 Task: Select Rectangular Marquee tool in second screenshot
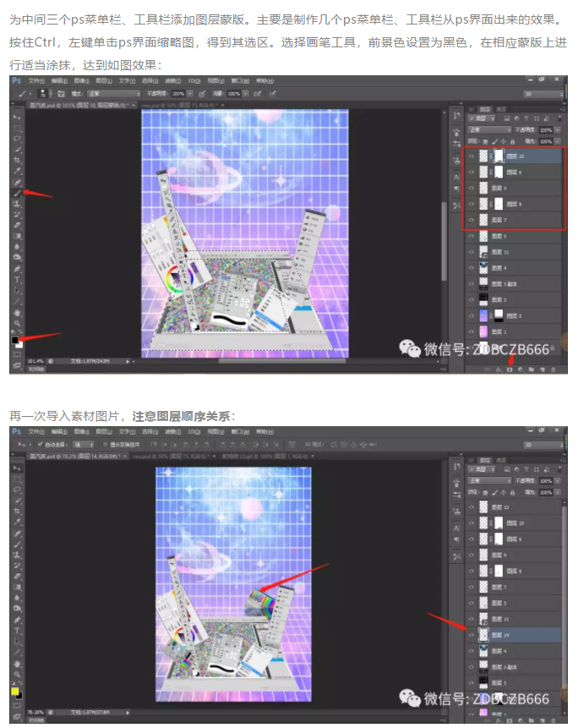tap(17, 479)
